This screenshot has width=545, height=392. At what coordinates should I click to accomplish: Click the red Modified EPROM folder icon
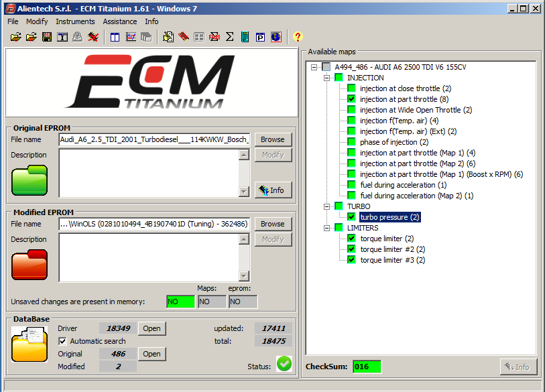tap(29, 265)
